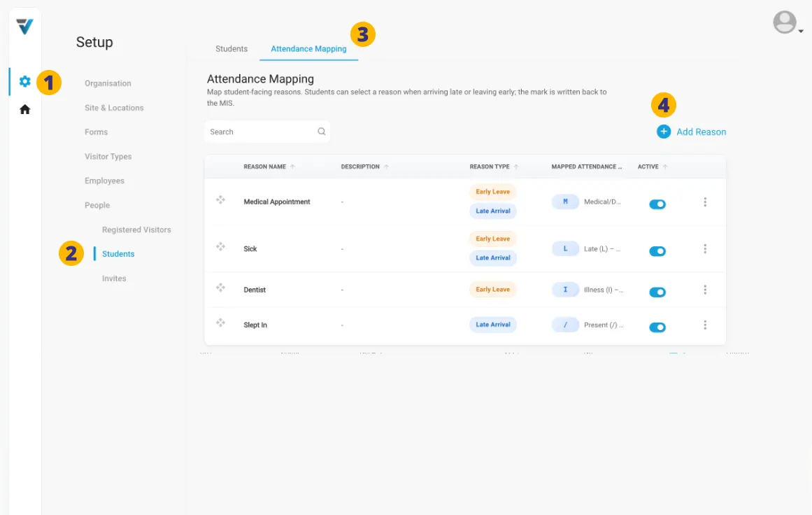812x515 pixels.
Task: Click the Description column header
Action: coord(360,167)
